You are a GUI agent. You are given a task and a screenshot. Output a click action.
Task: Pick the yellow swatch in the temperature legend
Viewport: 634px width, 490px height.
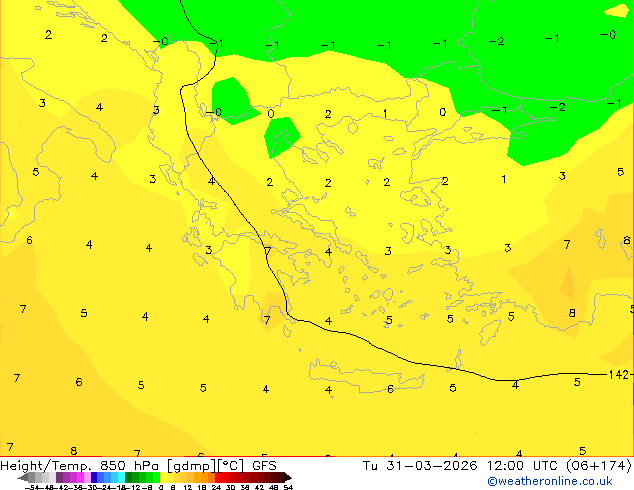(x=163, y=477)
